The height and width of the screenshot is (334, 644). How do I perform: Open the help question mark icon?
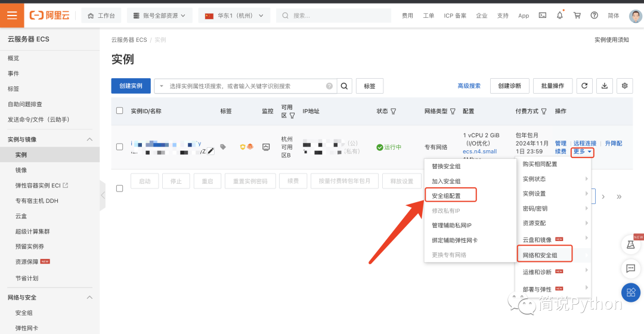point(595,16)
